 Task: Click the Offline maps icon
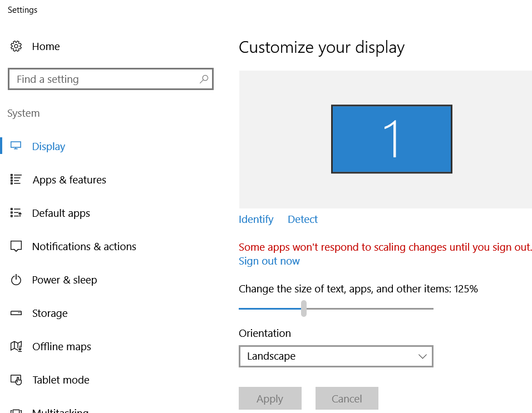[x=17, y=346]
